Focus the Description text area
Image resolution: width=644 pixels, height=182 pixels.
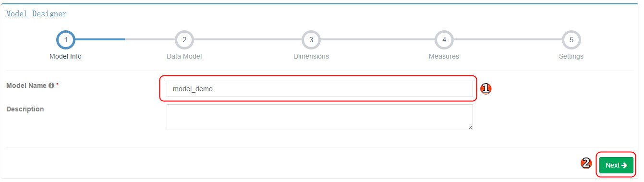tap(320, 117)
